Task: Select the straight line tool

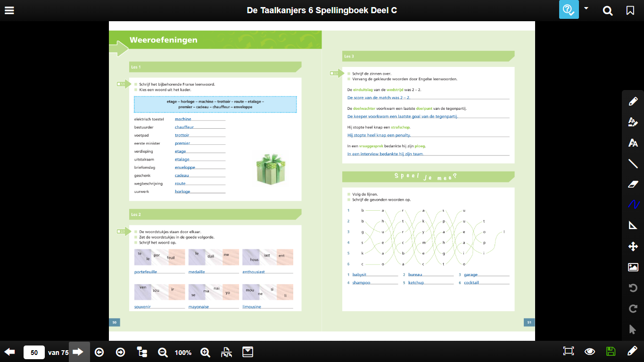Action: coord(633,163)
